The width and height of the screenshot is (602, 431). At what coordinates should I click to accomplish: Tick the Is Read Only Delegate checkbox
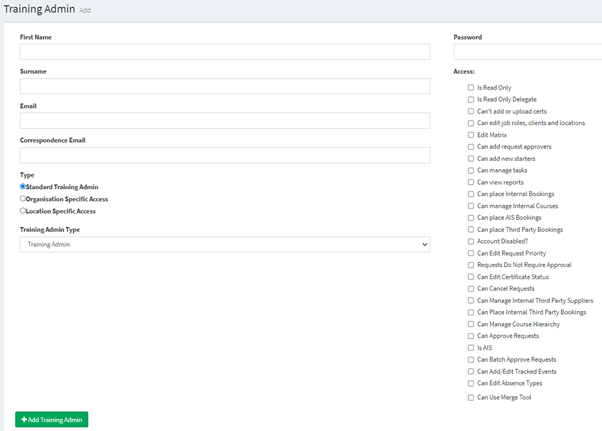(x=471, y=100)
